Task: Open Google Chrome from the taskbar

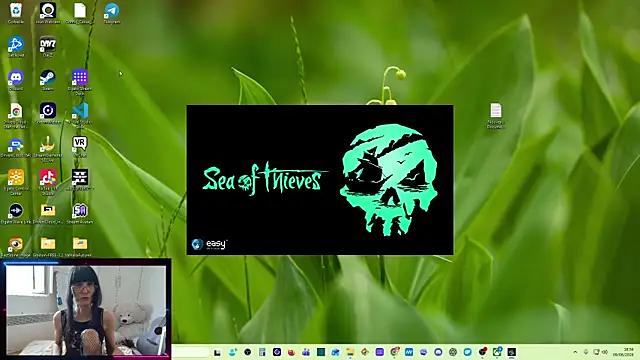Action: point(394,352)
